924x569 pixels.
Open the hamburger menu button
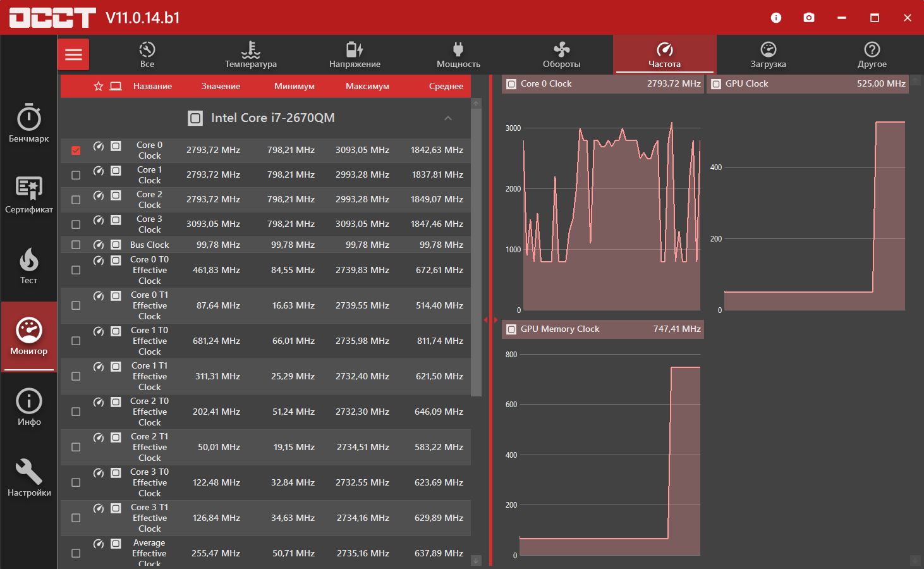[73, 54]
